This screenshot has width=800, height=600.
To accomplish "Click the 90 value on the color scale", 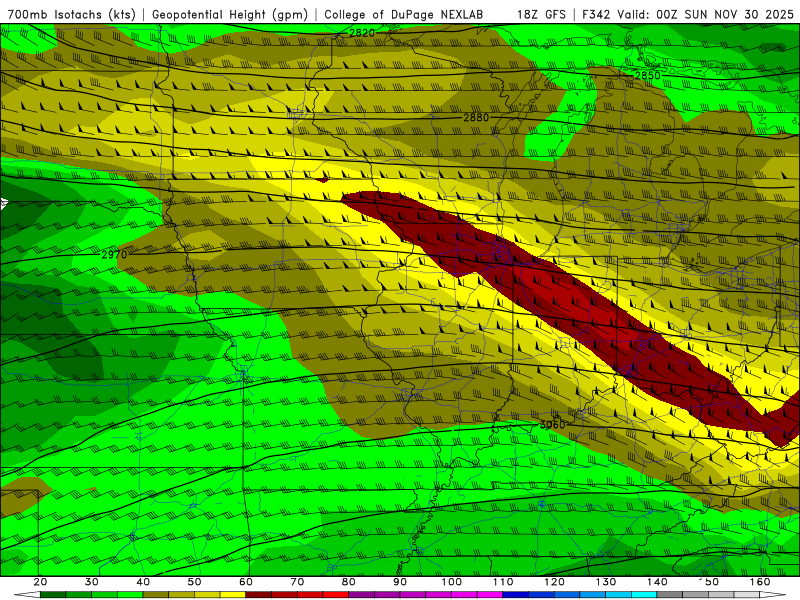I will click(x=400, y=582).
